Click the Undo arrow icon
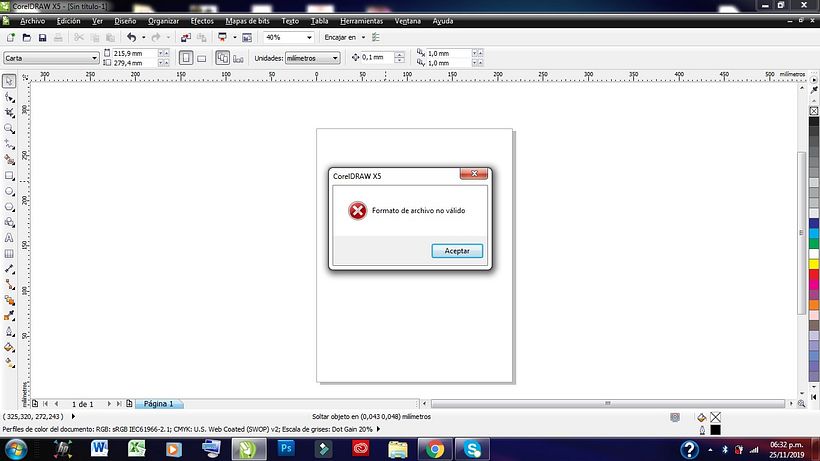The width and height of the screenshot is (820, 461). 131,38
